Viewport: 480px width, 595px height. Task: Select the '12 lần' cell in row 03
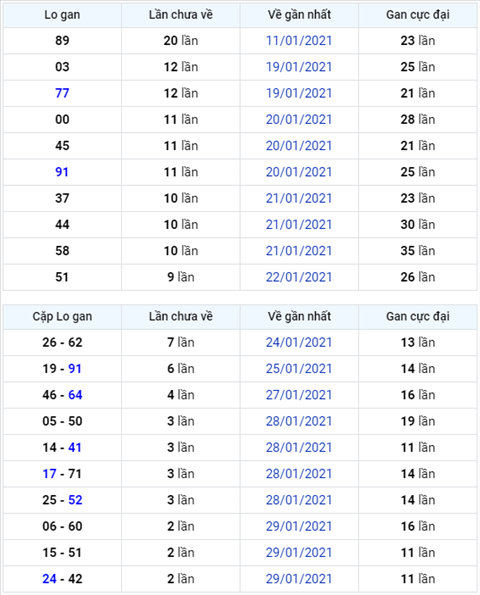[x=181, y=67]
